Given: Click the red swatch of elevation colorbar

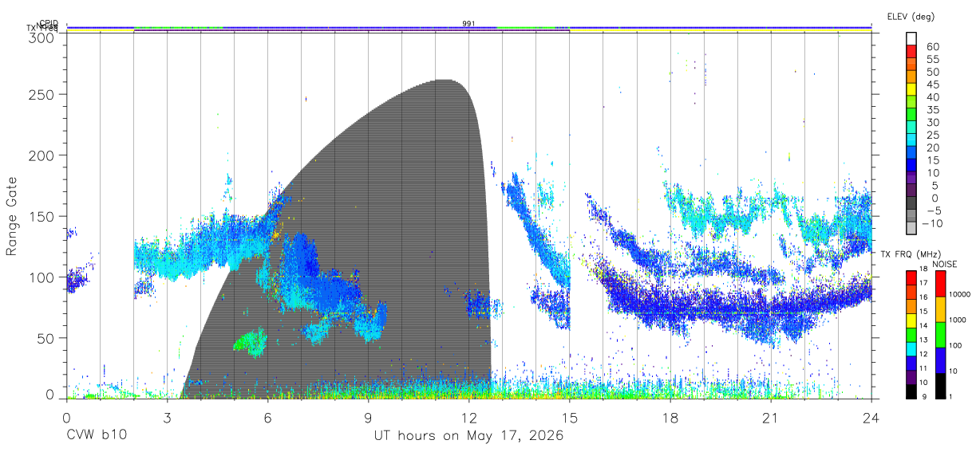Looking at the screenshot, I should coord(912,52).
